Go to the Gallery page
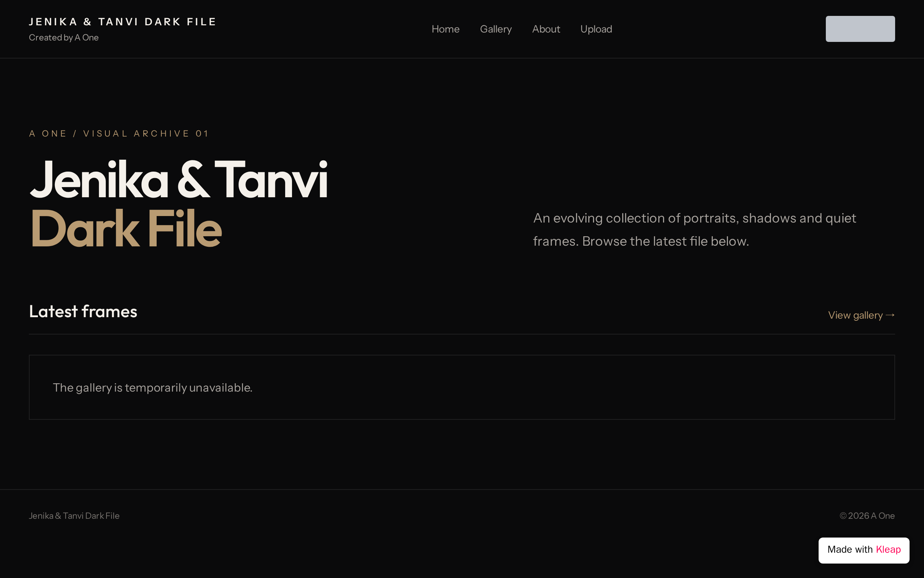 click(496, 29)
